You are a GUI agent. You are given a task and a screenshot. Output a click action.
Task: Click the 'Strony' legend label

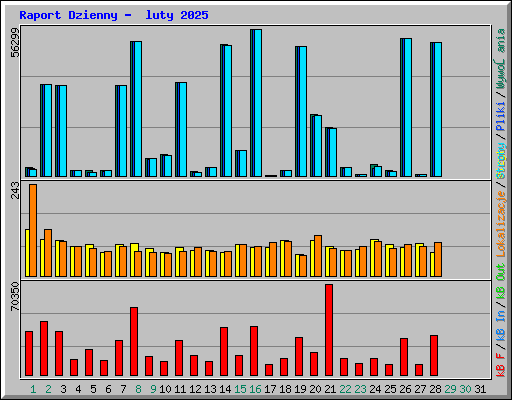point(501,161)
